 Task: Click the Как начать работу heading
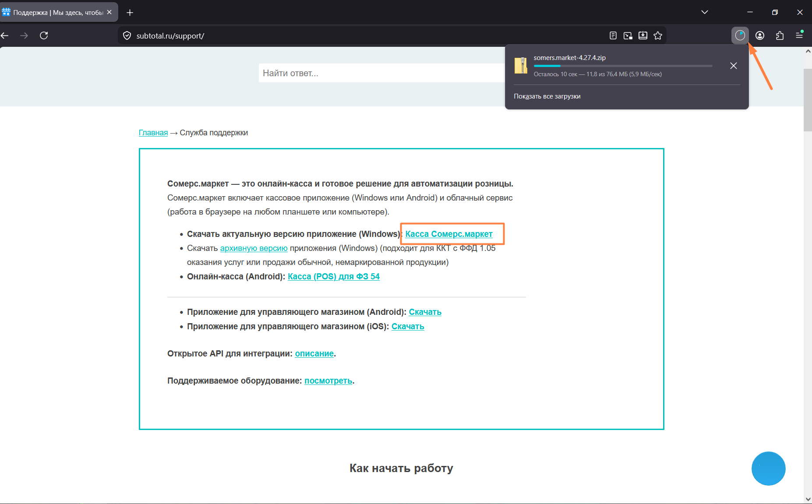click(401, 468)
